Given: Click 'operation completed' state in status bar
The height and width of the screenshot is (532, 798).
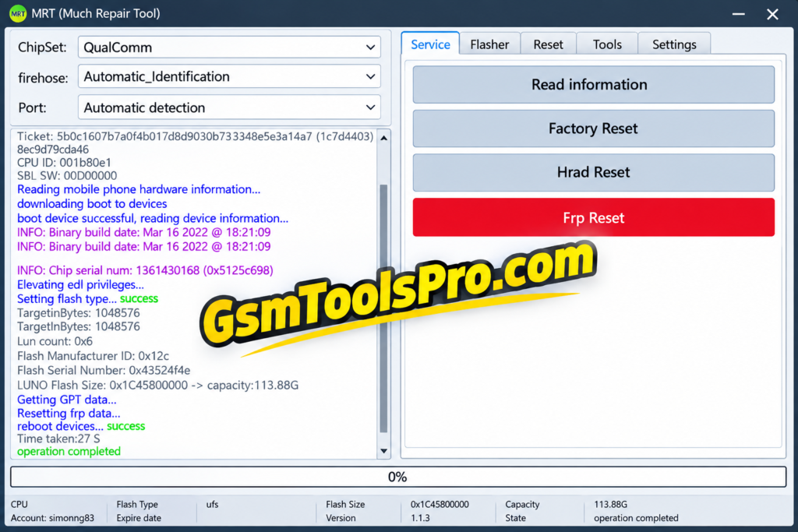Looking at the screenshot, I should [x=636, y=518].
